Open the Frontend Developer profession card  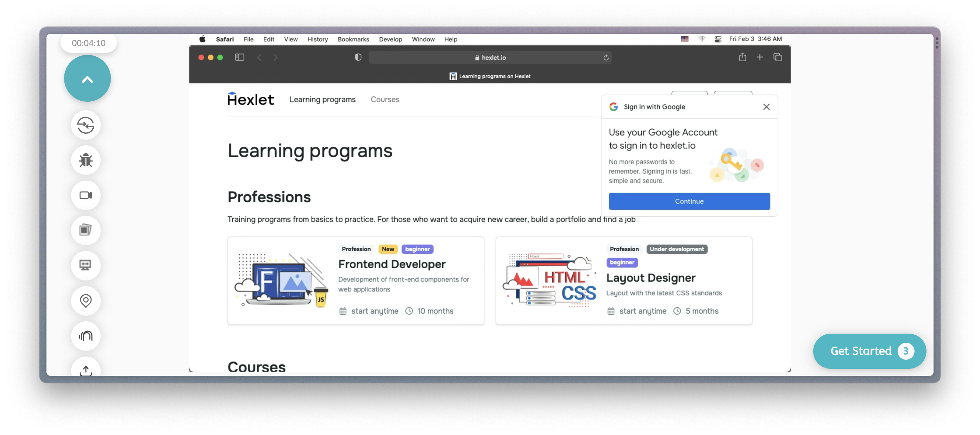(x=355, y=281)
